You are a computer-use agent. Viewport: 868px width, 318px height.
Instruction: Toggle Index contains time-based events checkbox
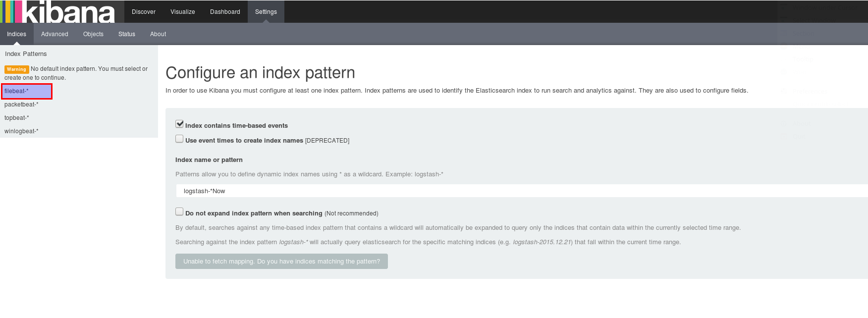179,124
